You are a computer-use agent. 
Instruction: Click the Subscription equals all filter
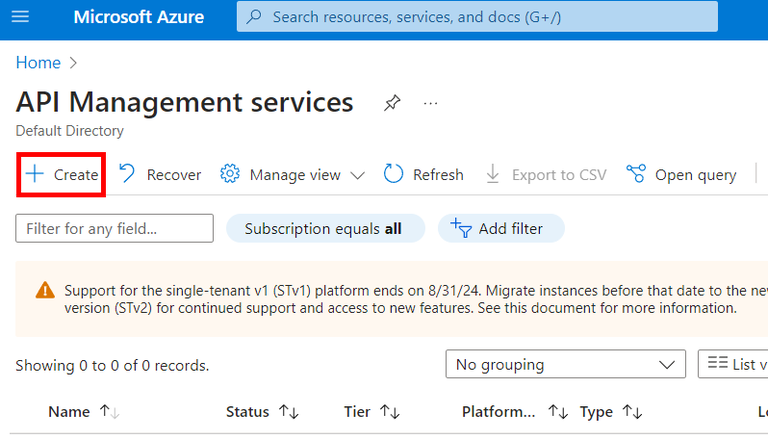325,228
